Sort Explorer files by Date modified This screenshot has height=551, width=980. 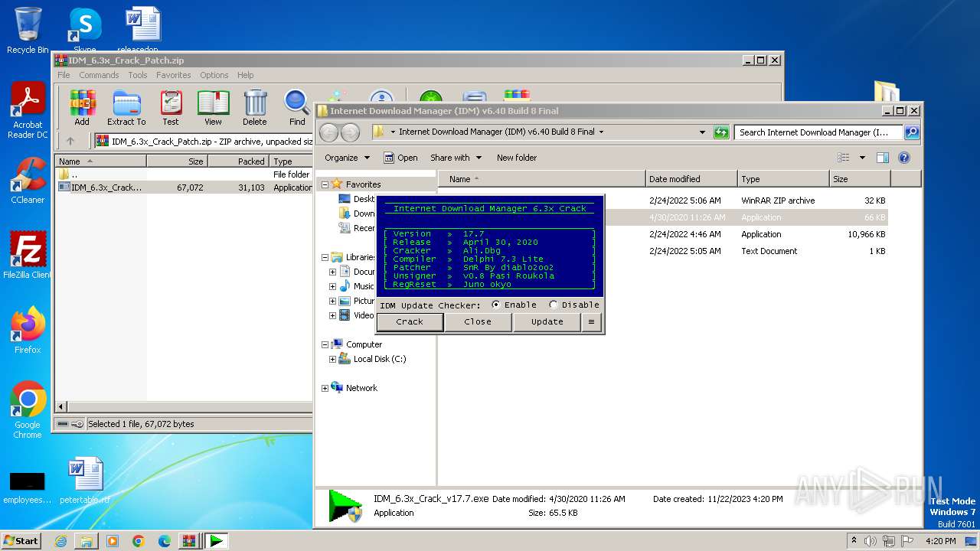691,179
